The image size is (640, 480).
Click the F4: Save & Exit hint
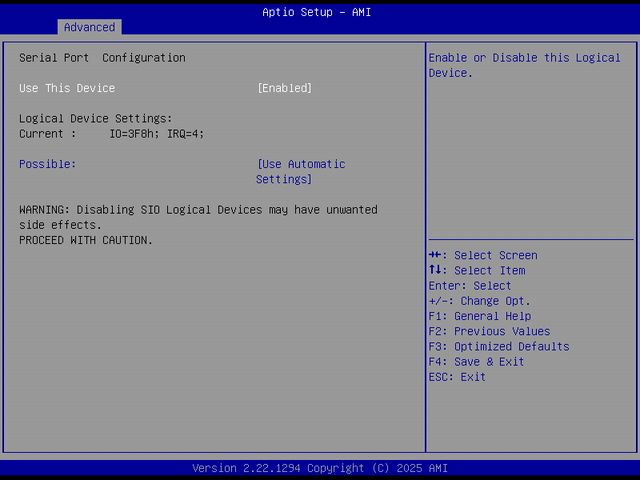tap(476, 362)
